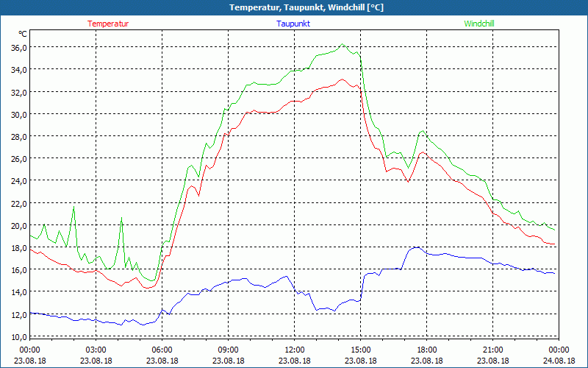The width and height of the screenshot is (588, 368).
Task: Click the 09:00 time axis label
Action: (229, 350)
